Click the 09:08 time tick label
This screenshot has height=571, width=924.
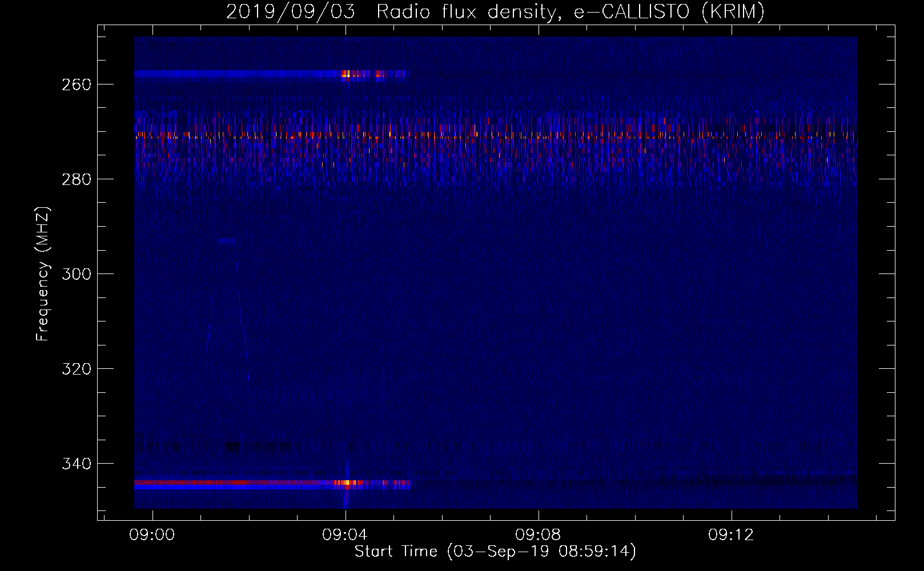(x=538, y=535)
